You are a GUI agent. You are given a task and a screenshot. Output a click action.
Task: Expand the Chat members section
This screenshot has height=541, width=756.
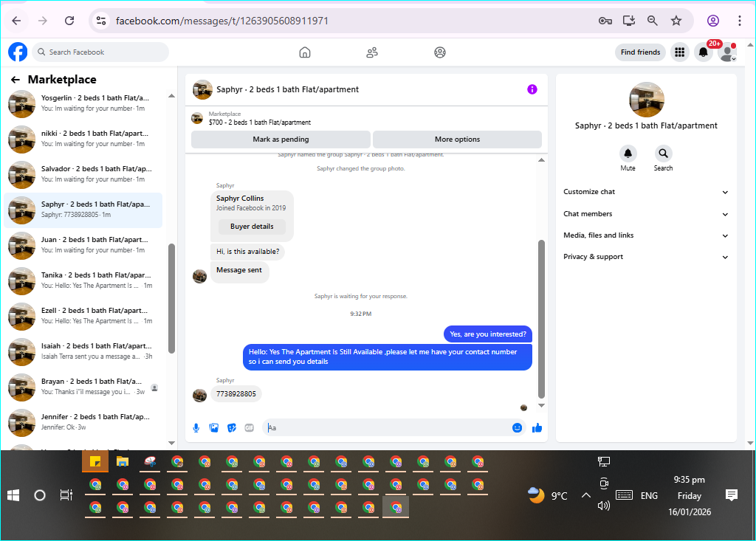click(x=645, y=214)
